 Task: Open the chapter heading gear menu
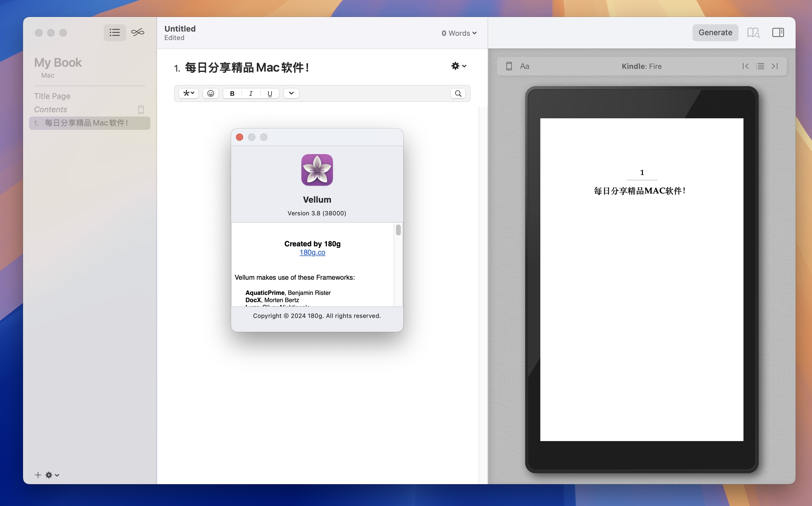pos(458,66)
